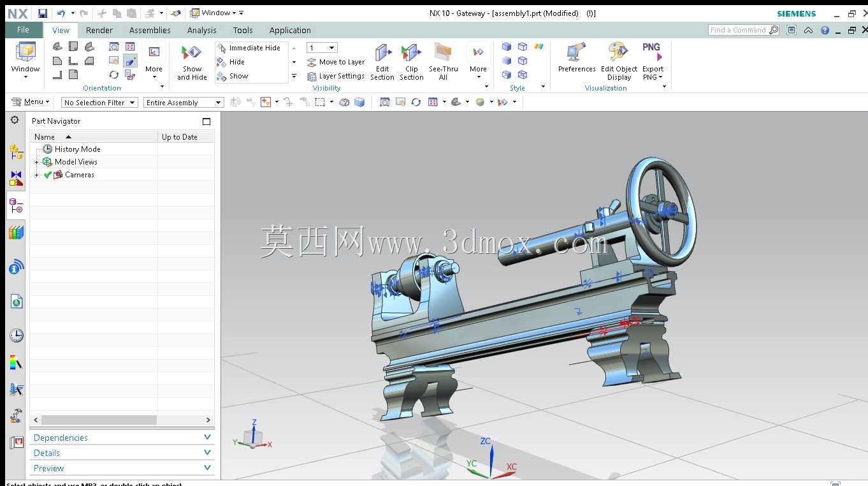Switch to the Tools tab

tap(243, 30)
